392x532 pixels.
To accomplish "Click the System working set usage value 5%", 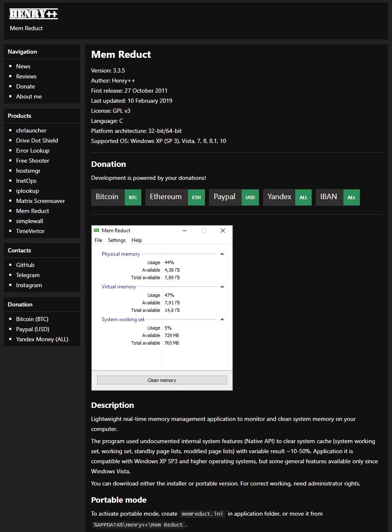I will coord(168,328).
